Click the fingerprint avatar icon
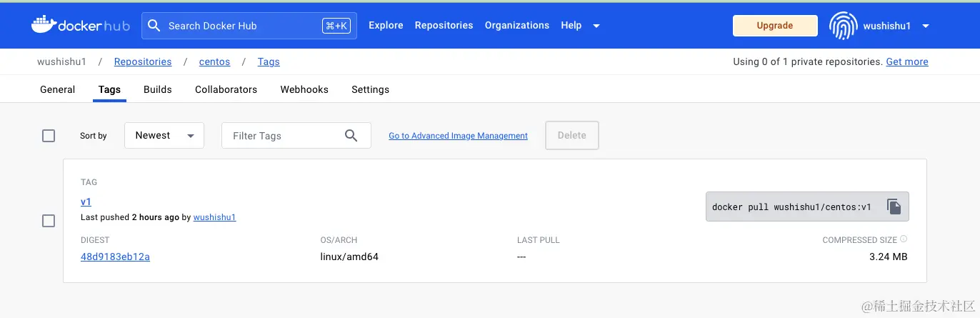 coord(843,26)
